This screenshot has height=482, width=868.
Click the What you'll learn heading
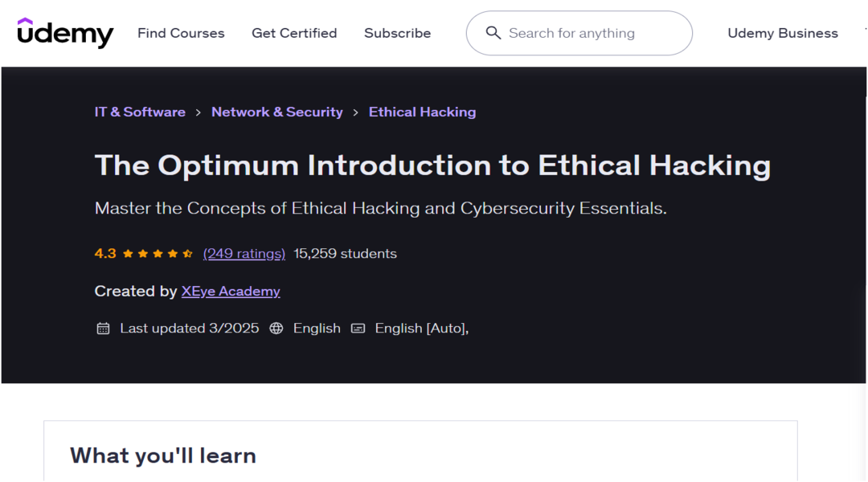[163, 455]
